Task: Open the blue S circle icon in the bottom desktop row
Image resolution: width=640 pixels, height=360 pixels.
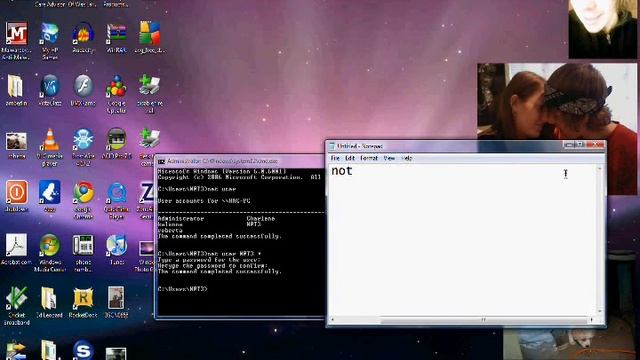Action: click(83, 350)
